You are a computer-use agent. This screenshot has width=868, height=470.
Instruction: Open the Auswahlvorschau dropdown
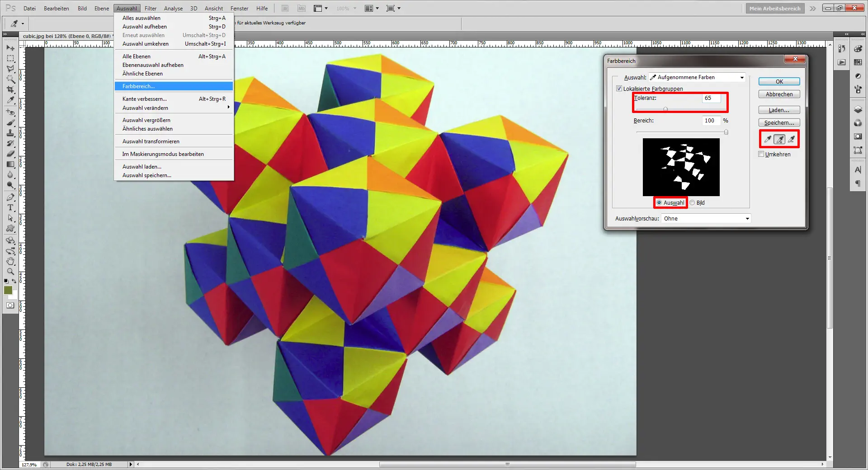coord(705,218)
